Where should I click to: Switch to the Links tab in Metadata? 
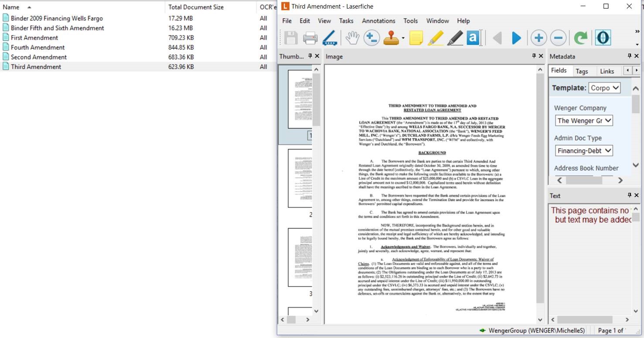point(607,71)
